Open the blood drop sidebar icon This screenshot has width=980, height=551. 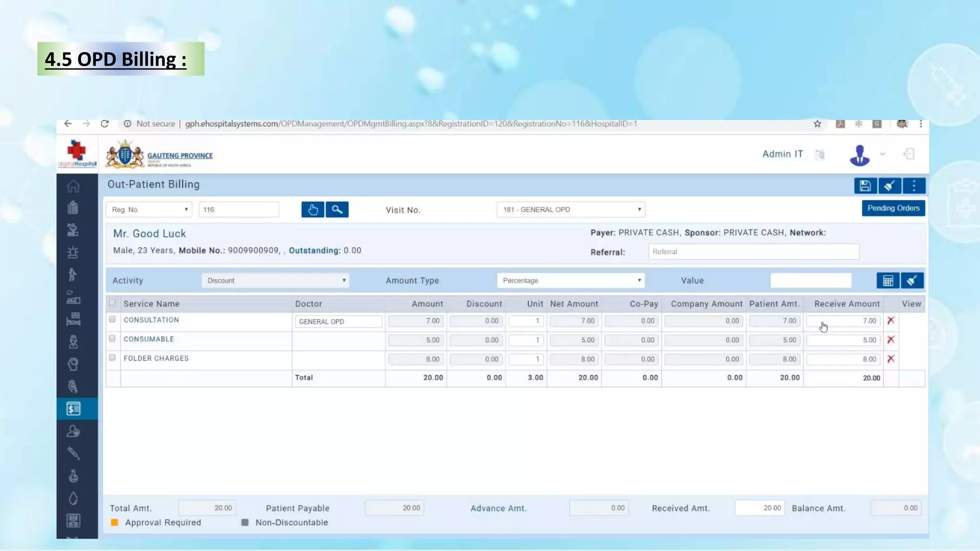point(73,498)
